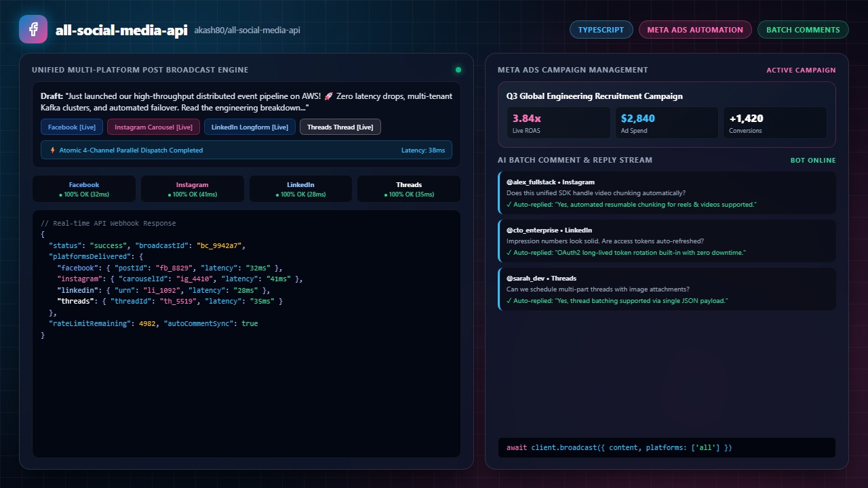Click the 3.84x Live ROAS metric
Screen dimensions: 868x488
559,123
